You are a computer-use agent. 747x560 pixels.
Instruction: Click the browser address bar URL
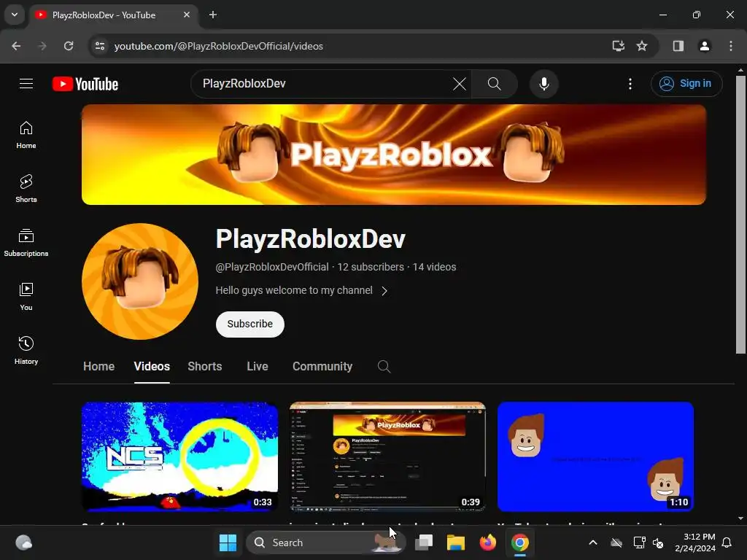pos(219,46)
